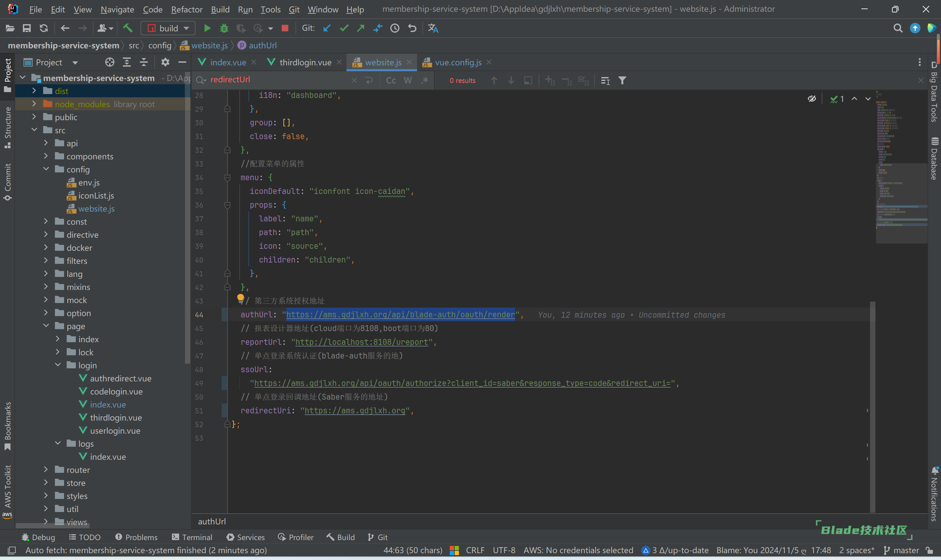Start the Debug bug icon

(224, 28)
